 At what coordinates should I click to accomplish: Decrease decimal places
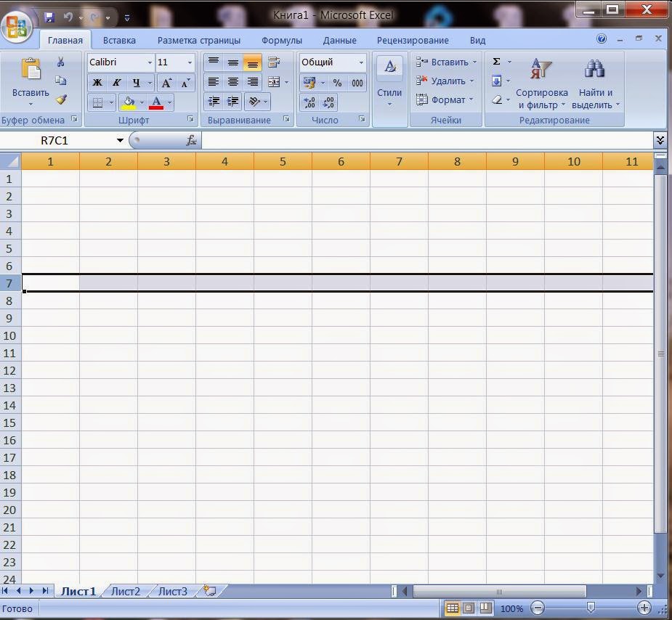pyautogui.click(x=328, y=102)
